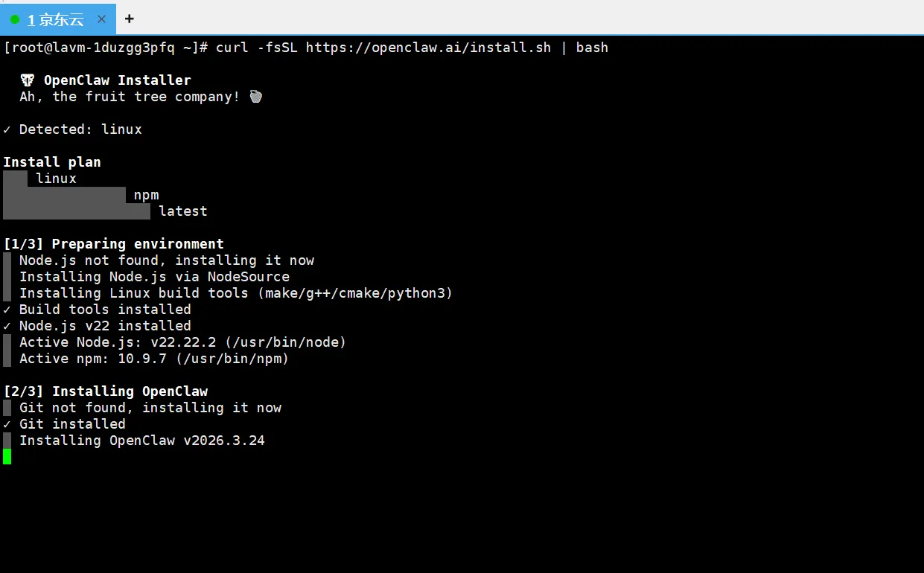Click the root@lavm shell prompt
924x573 pixels.
[105, 48]
